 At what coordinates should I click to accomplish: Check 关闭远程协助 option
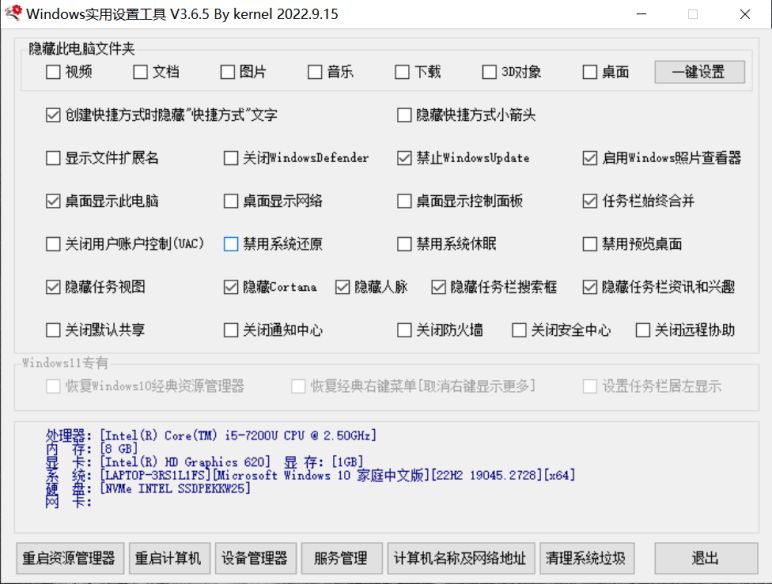[x=643, y=330]
